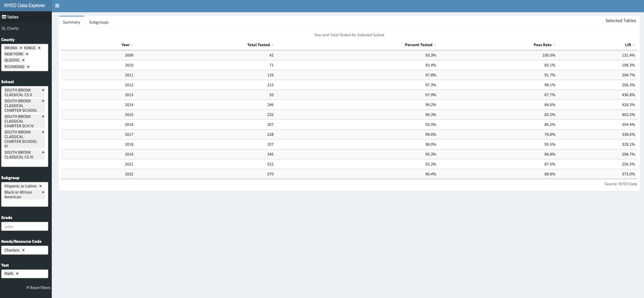Sort the table by the Year column arrows
The height and width of the screenshot is (298, 644).
[x=132, y=45]
